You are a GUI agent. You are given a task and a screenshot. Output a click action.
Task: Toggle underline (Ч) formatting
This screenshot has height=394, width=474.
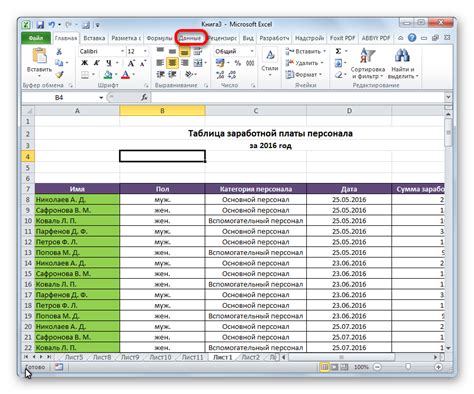(109, 63)
